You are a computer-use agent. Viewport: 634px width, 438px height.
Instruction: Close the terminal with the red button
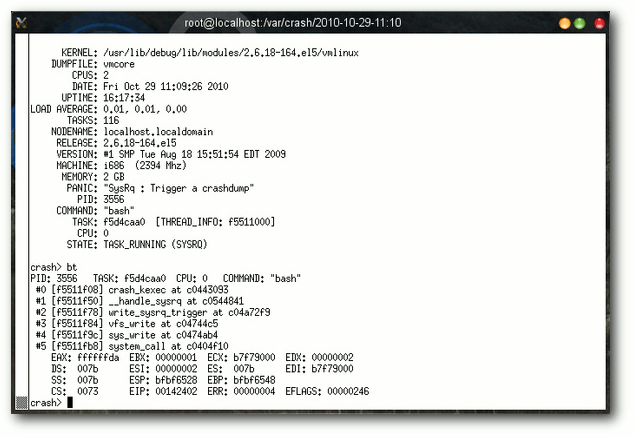coord(599,23)
